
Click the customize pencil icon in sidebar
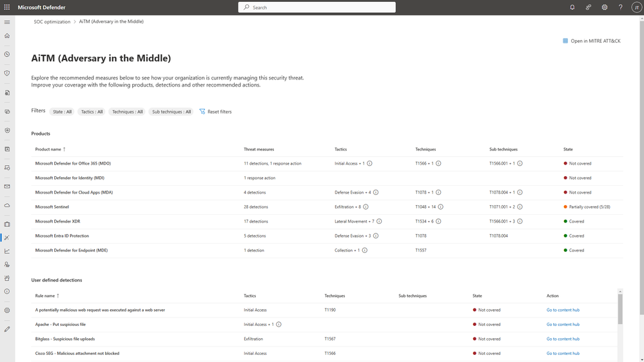click(7, 329)
